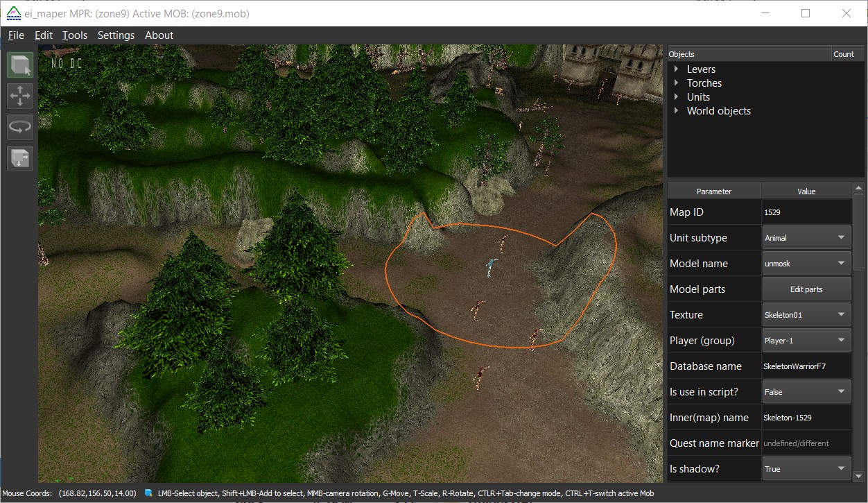The height and width of the screenshot is (503, 868).
Task: Open the Texture dropdown showing Skeleton01
Action: click(806, 314)
